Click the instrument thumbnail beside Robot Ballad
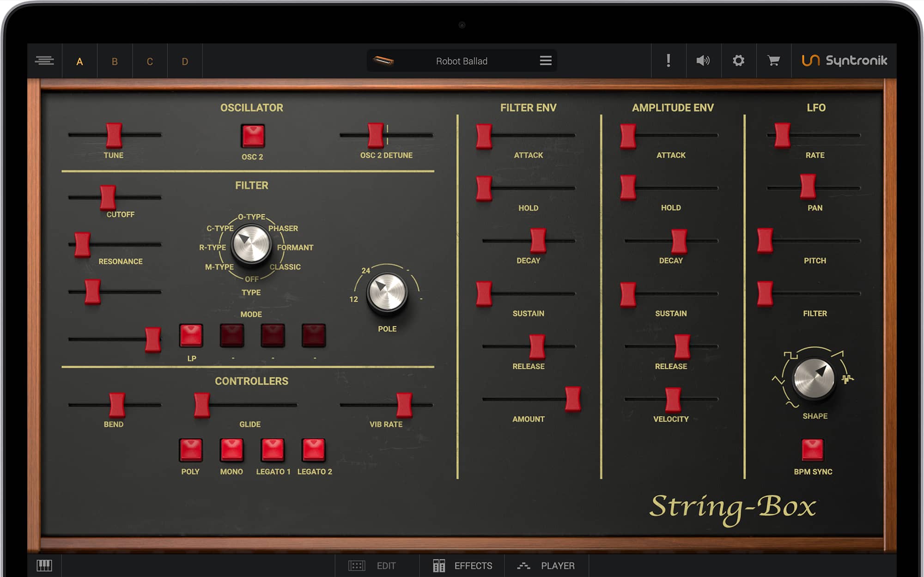 click(383, 61)
